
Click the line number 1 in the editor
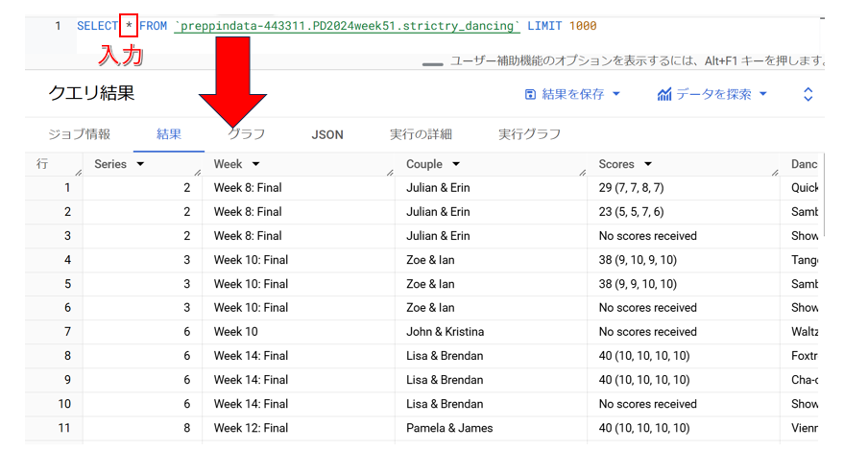click(x=58, y=26)
